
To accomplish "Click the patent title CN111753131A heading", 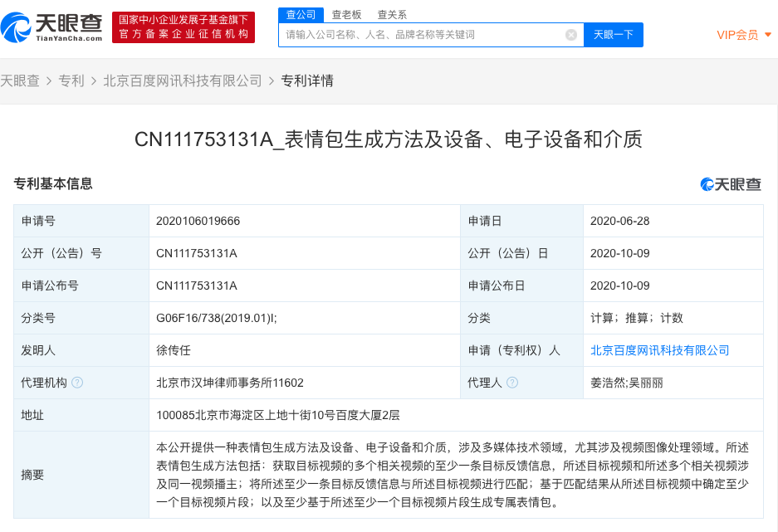I will [389, 139].
